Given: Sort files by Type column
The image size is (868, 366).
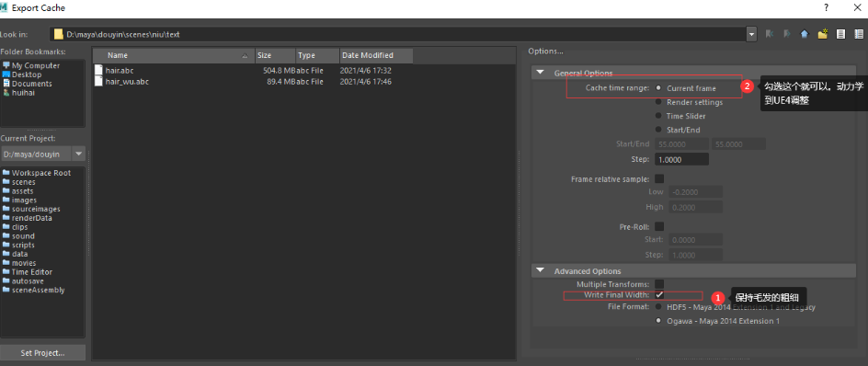Looking at the screenshot, I should pyautogui.click(x=317, y=55).
